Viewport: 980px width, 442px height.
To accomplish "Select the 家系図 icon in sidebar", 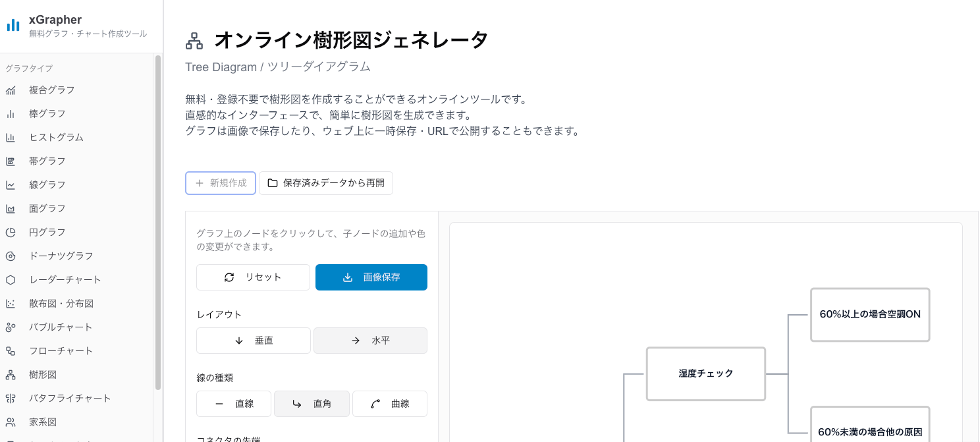I will click(x=11, y=422).
